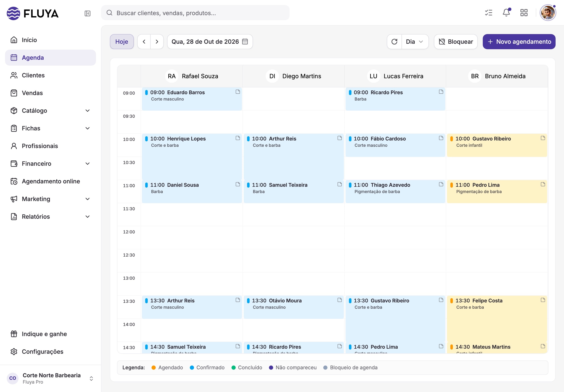The image size is (564, 392).
Task: Expand the Fichas menu
Action: 50,128
